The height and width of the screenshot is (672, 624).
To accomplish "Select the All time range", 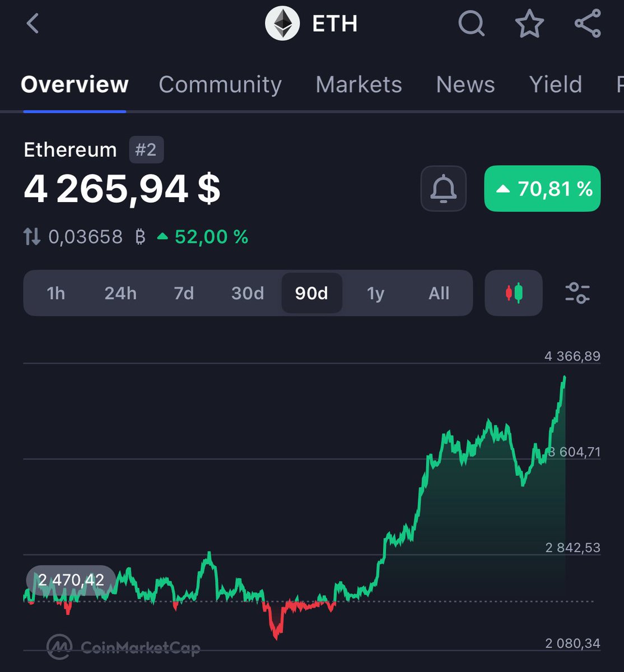I will tap(439, 293).
